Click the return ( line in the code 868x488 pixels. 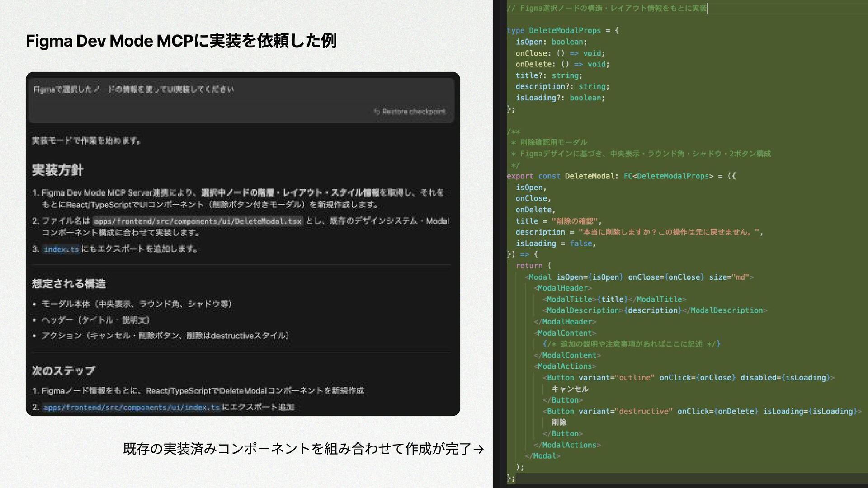click(533, 266)
